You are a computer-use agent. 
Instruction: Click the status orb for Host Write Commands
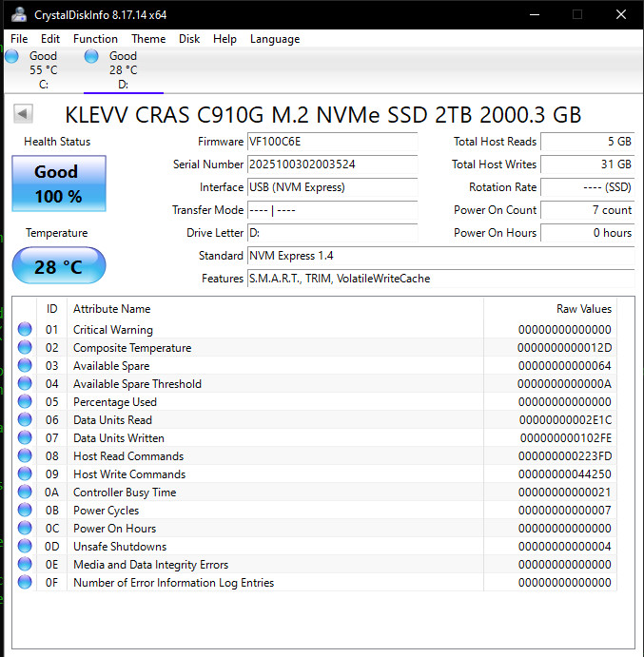click(25, 473)
